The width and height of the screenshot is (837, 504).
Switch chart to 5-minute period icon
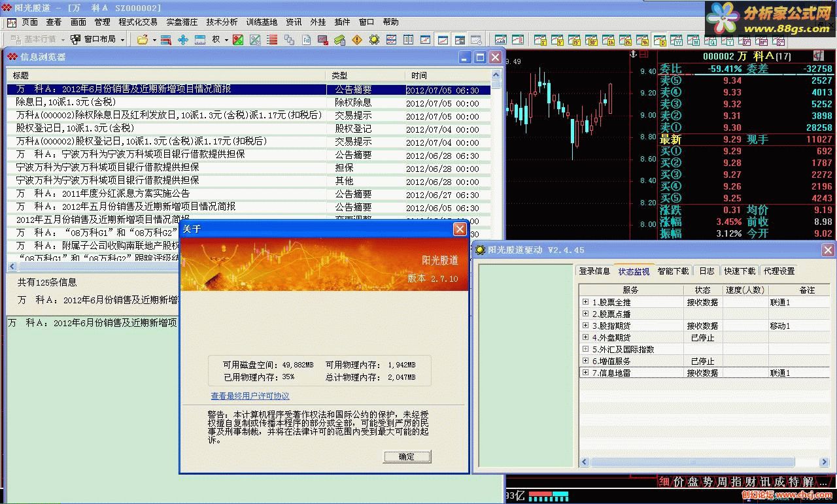[557, 40]
